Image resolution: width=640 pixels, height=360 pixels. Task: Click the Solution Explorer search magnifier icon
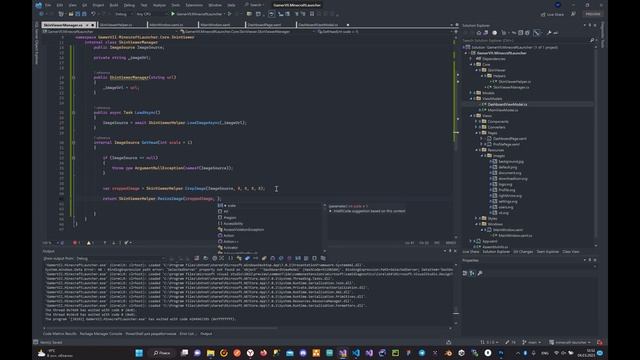coord(592,40)
